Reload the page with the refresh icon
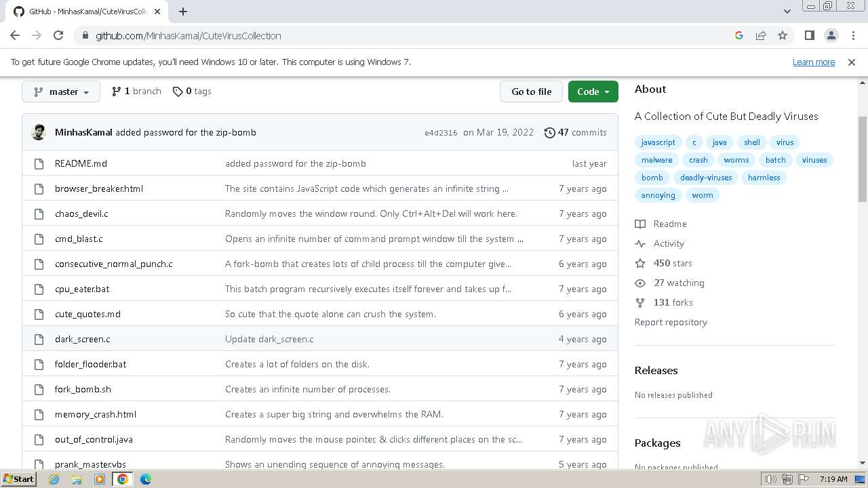The image size is (868, 488). click(58, 35)
